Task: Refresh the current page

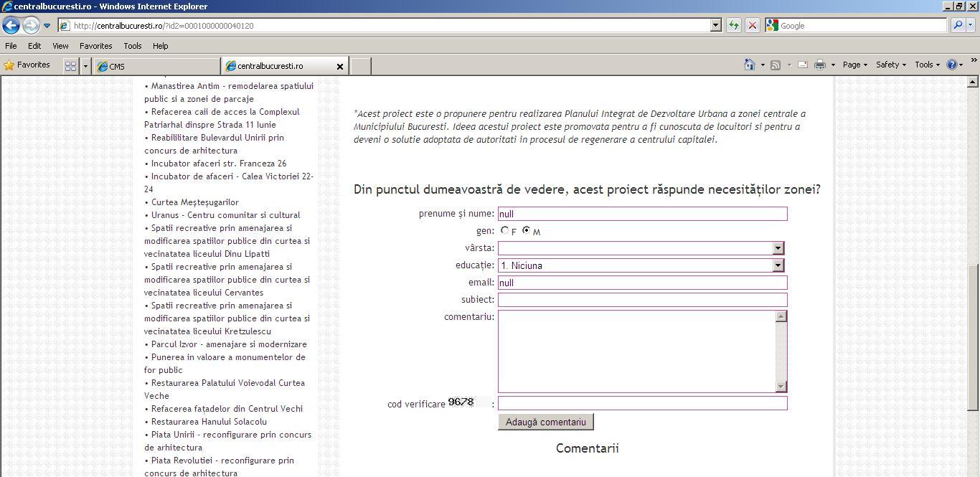Action: tap(733, 26)
